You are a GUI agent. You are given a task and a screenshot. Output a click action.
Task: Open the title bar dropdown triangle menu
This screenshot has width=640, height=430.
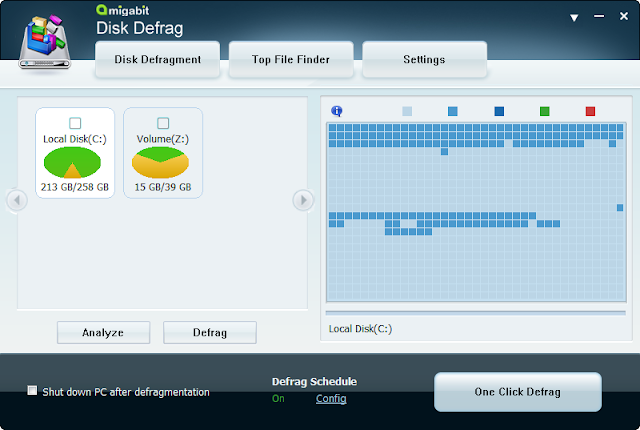point(574,18)
